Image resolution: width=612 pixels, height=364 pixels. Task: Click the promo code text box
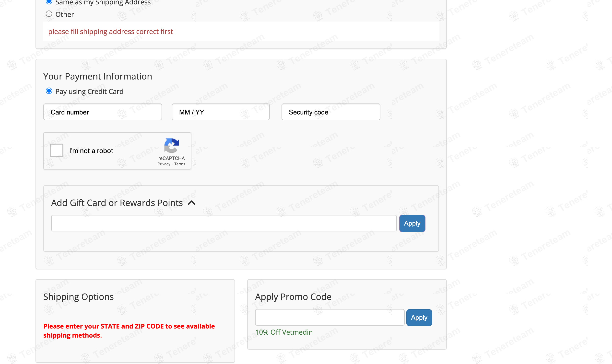[x=330, y=317]
